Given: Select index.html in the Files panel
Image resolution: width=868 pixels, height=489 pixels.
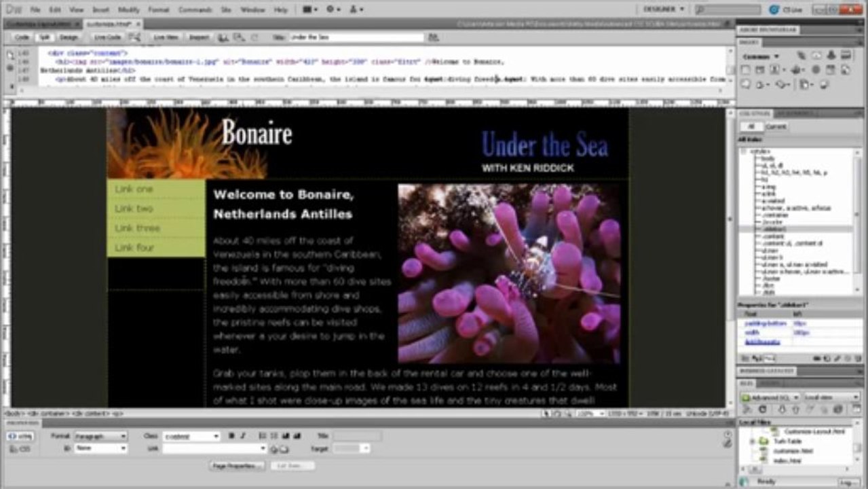Looking at the screenshot, I should [787, 460].
